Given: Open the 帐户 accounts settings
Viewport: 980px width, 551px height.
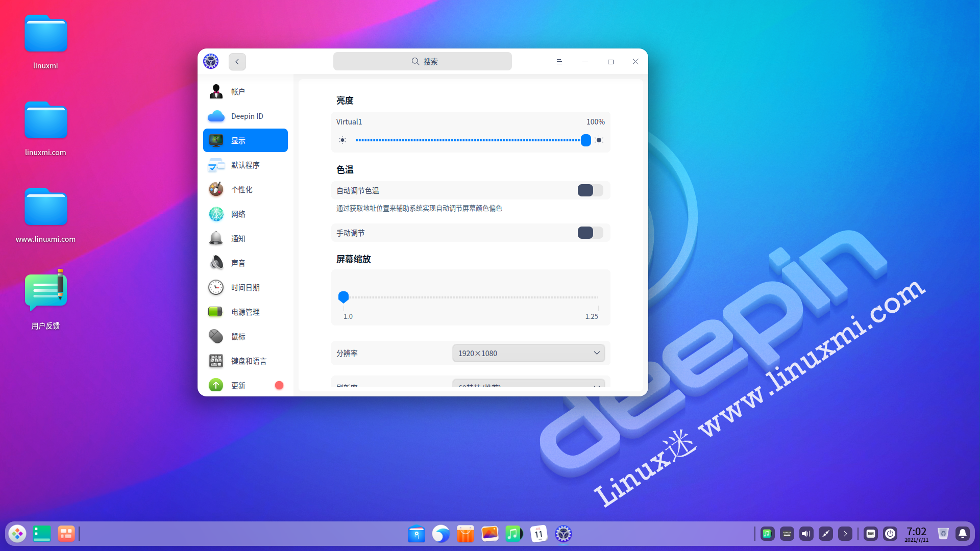Looking at the screenshot, I should coord(246,92).
